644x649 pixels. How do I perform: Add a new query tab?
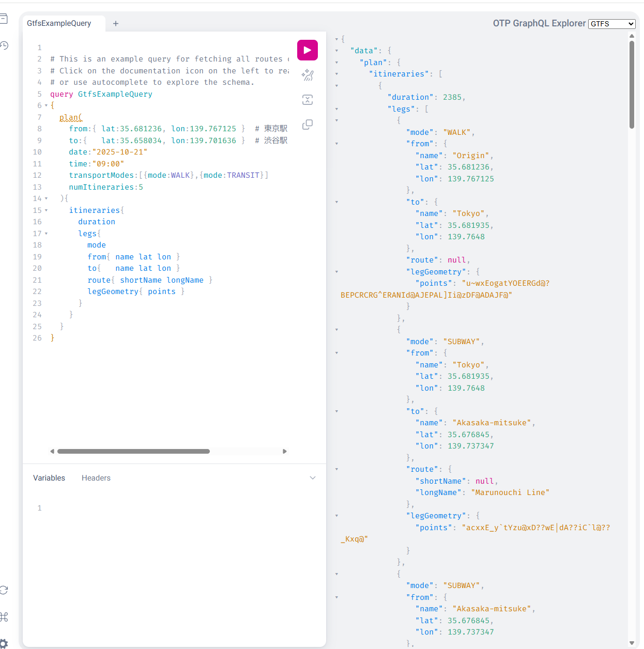(x=116, y=23)
